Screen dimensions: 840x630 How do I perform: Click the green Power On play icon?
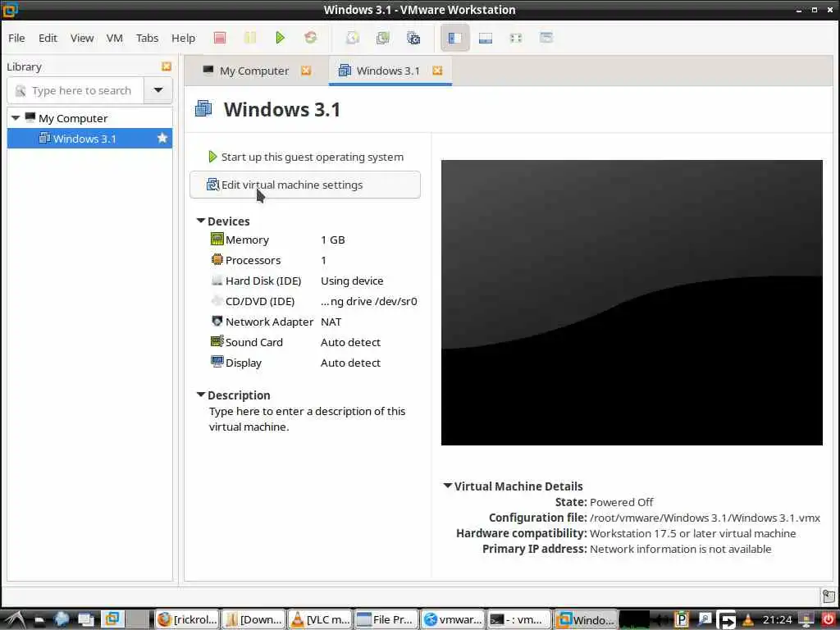[280, 38]
